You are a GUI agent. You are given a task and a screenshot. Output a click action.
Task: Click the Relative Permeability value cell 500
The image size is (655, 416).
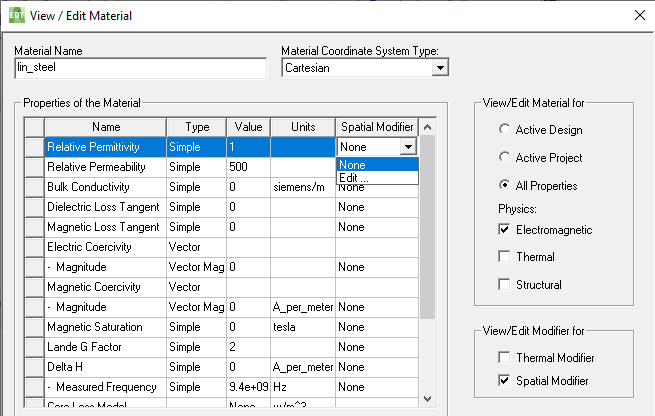click(248, 167)
